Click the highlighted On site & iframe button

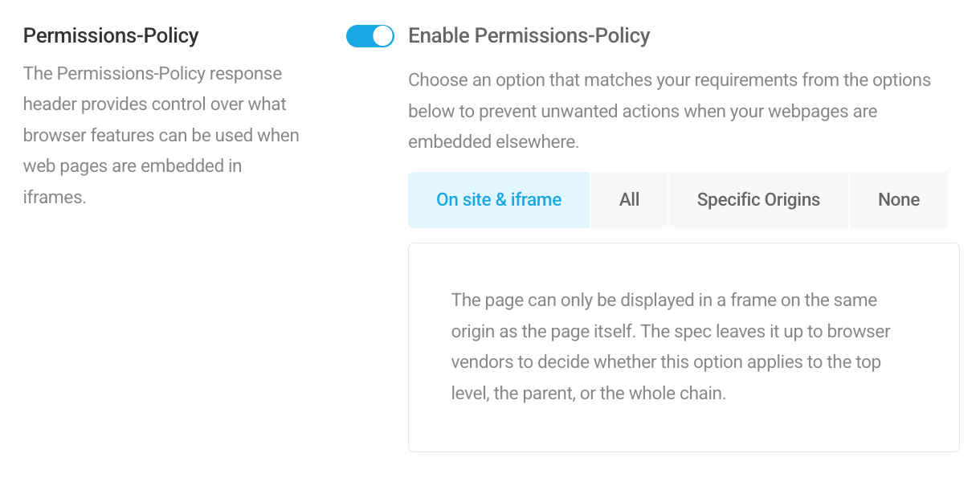(498, 199)
